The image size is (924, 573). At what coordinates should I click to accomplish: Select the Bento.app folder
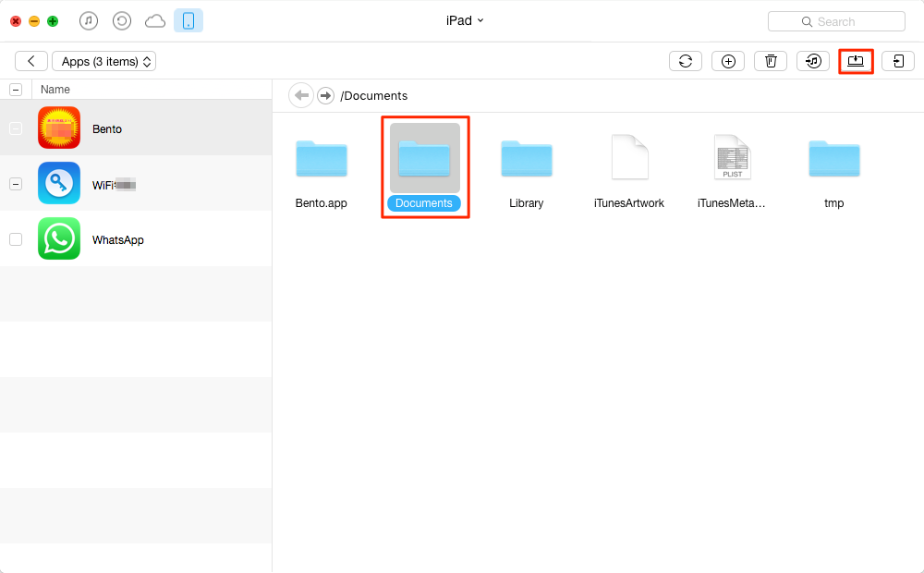(x=322, y=159)
